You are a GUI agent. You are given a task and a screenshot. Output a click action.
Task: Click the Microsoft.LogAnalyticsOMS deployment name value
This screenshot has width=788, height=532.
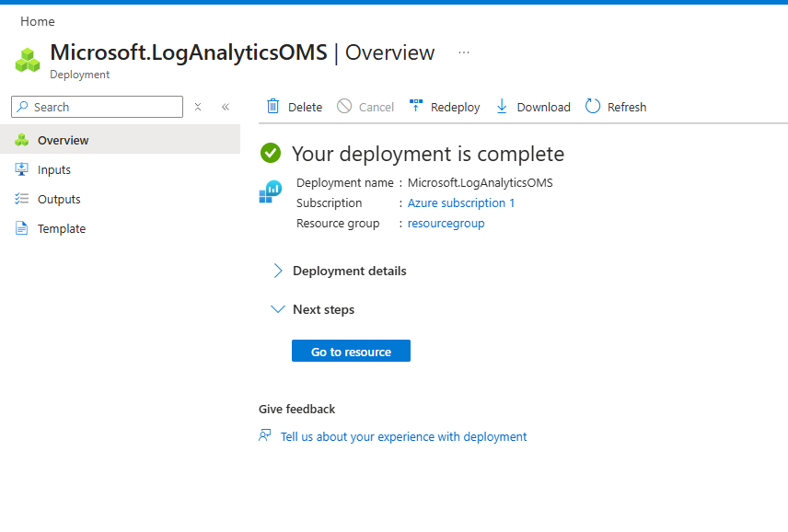pos(480,183)
